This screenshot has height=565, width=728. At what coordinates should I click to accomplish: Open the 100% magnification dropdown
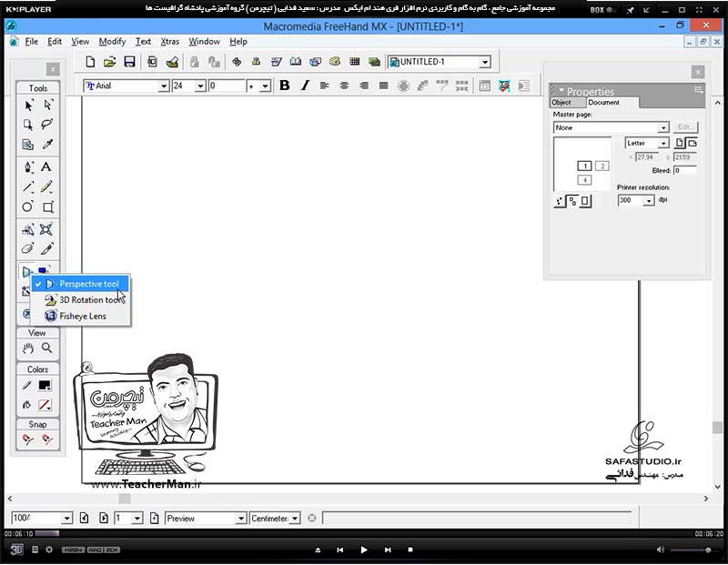pos(66,518)
